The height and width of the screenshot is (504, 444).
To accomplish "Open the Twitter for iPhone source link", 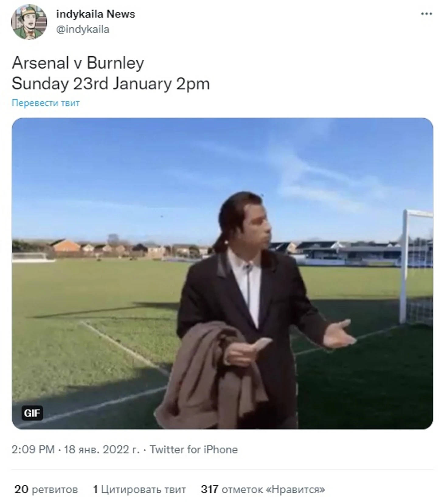I will click(x=194, y=450).
